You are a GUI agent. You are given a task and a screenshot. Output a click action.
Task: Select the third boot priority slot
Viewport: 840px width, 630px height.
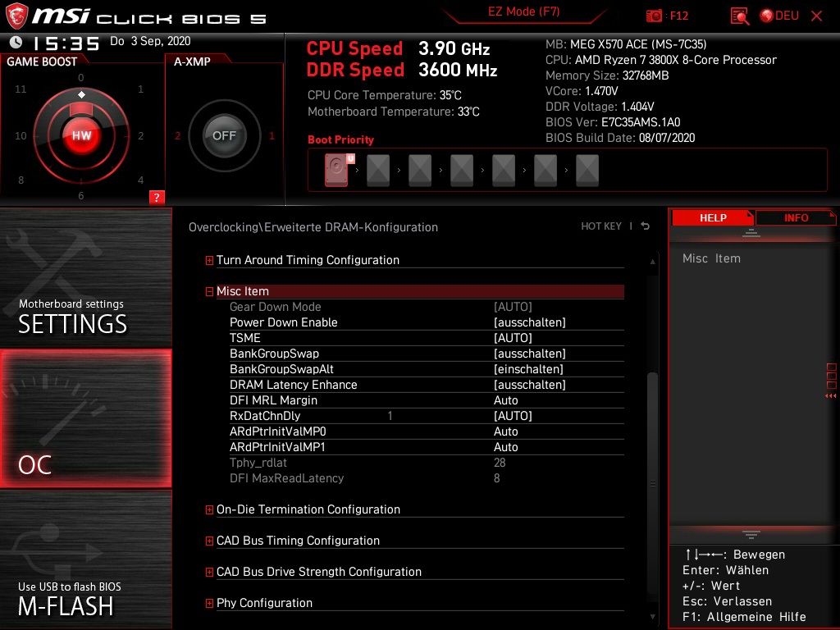tap(420, 171)
